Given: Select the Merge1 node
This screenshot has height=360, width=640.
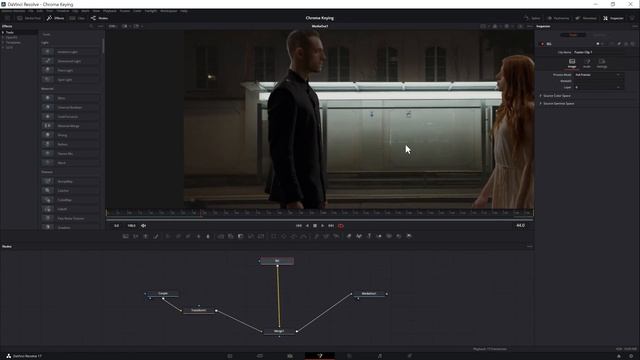Looking at the screenshot, I should pos(279,331).
